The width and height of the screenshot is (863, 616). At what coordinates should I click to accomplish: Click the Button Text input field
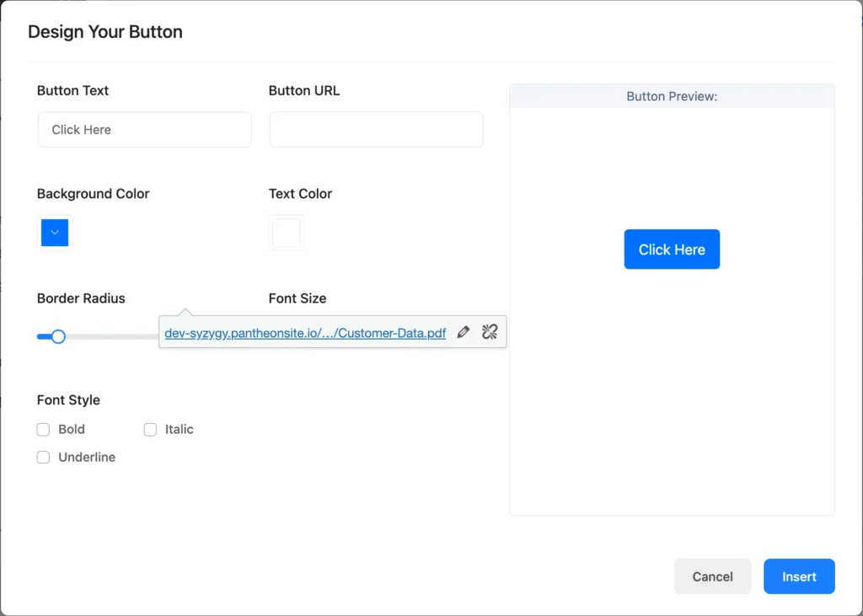pyautogui.click(x=145, y=130)
